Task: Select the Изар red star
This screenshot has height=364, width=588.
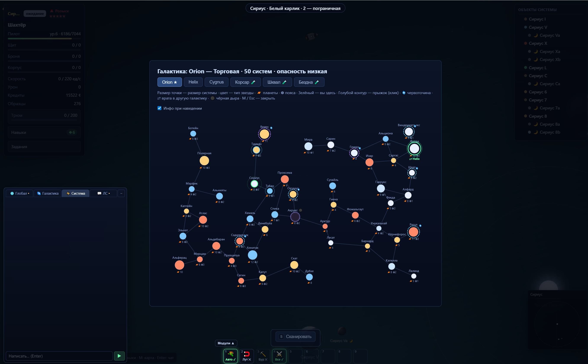Action: [369, 162]
